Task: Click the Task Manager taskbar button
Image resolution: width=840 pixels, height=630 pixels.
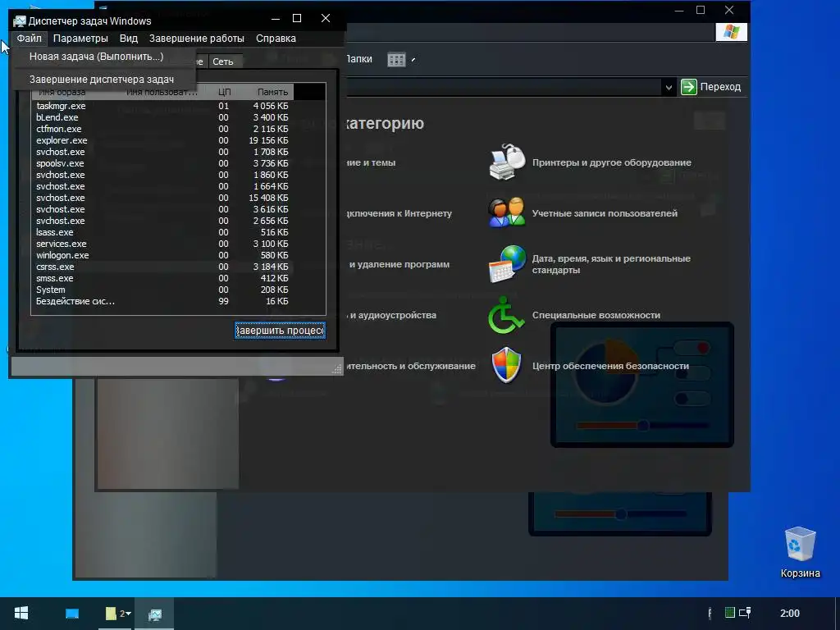Action: coord(155,614)
